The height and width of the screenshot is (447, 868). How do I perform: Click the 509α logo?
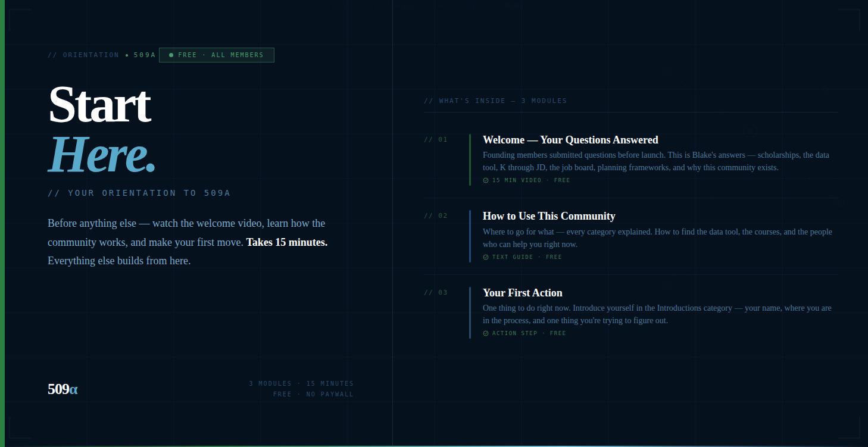click(63, 389)
